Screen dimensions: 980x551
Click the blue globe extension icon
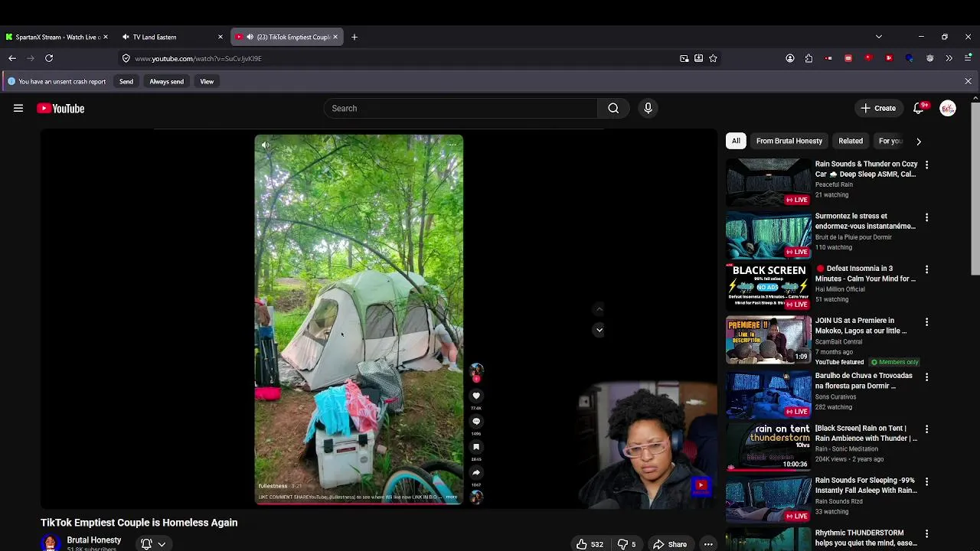(909, 58)
